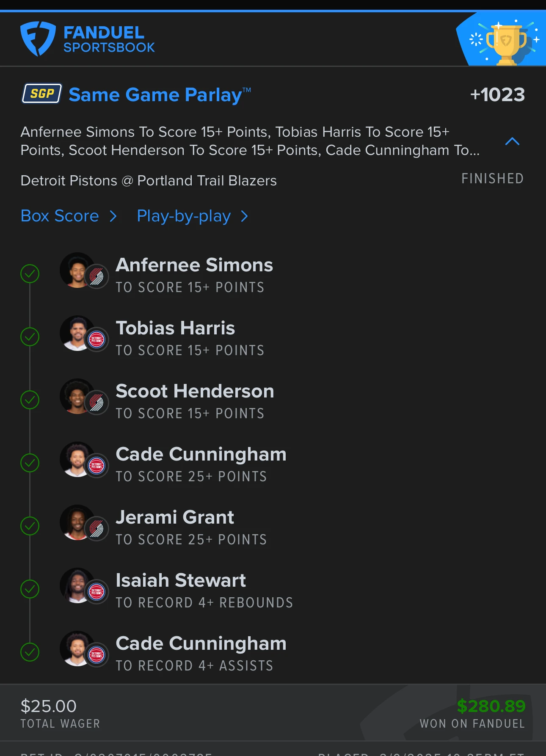Click the chevron next to Play-by-play
546x756 pixels.
(x=244, y=217)
